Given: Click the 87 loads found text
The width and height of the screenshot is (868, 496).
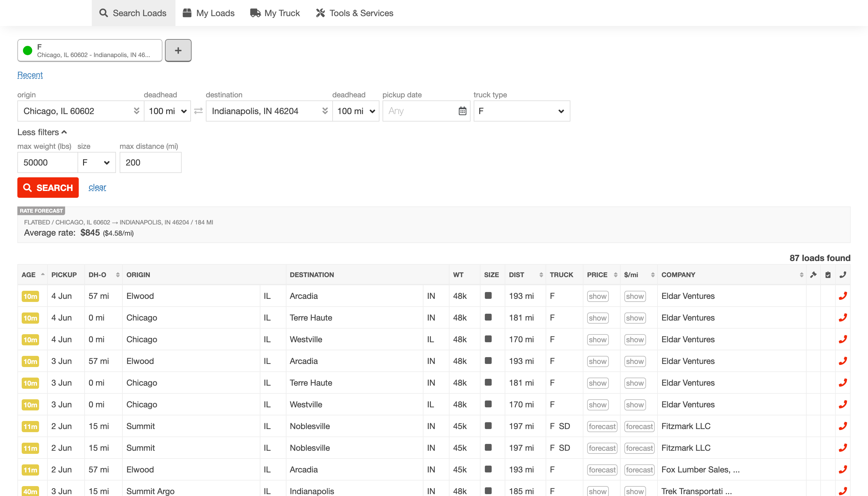Looking at the screenshot, I should [x=820, y=258].
